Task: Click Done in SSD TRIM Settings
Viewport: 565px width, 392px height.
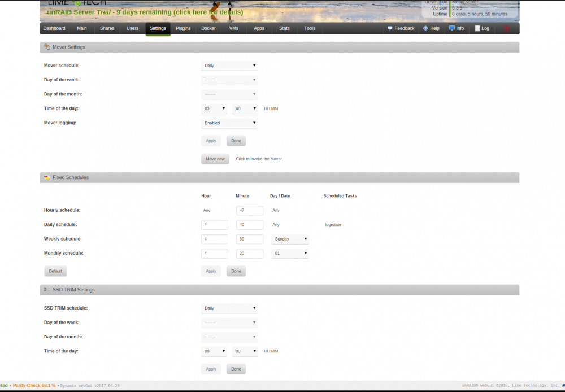Action: click(236, 369)
